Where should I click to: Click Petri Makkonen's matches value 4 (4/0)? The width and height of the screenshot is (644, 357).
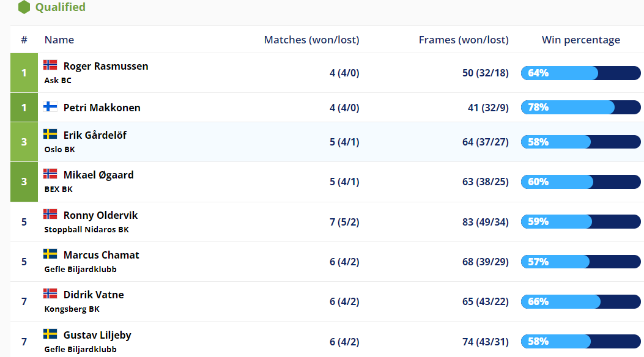tap(344, 108)
